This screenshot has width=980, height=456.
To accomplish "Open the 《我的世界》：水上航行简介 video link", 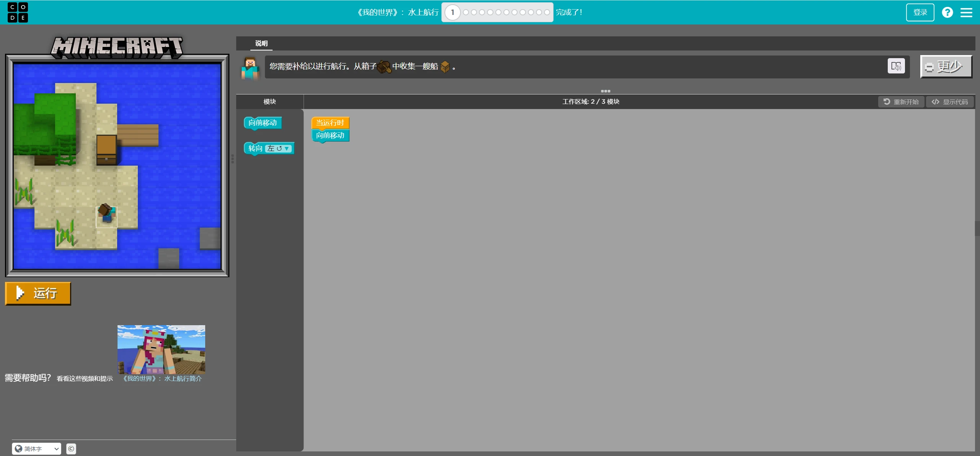I will point(162,378).
